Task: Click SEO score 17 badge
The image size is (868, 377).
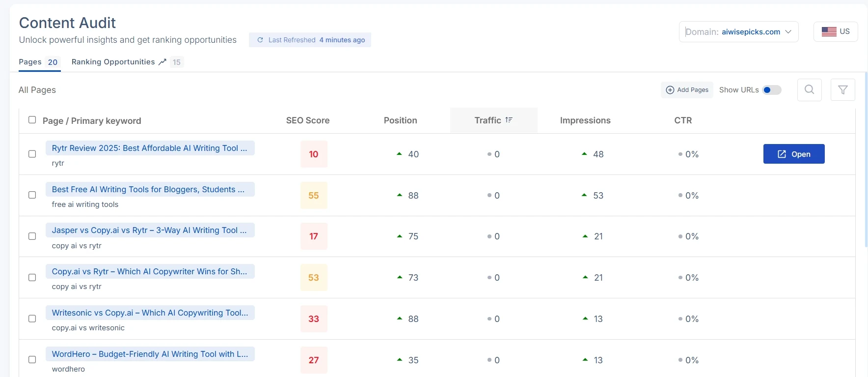Action: (x=314, y=236)
